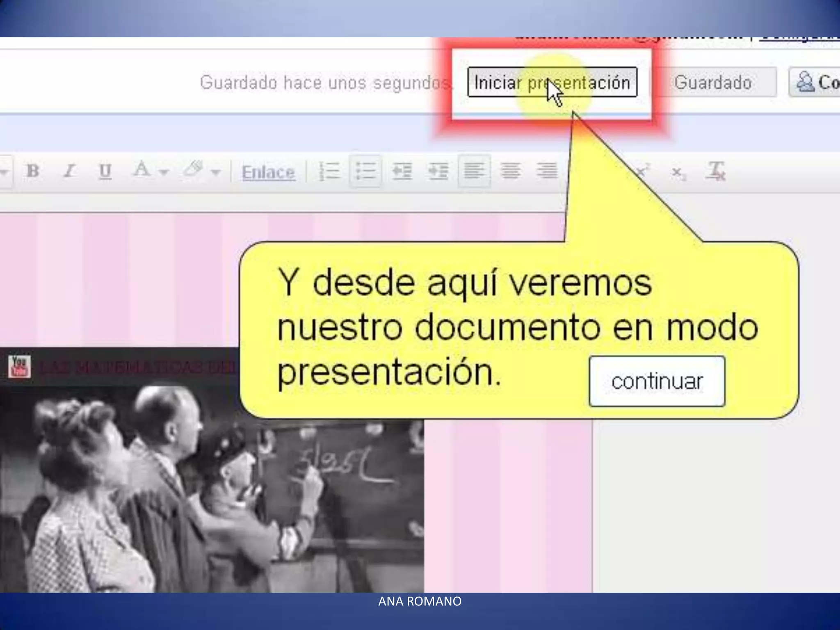This screenshot has height=630, width=840.
Task: Click the Enlace link button
Action: (x=268, y=172)
